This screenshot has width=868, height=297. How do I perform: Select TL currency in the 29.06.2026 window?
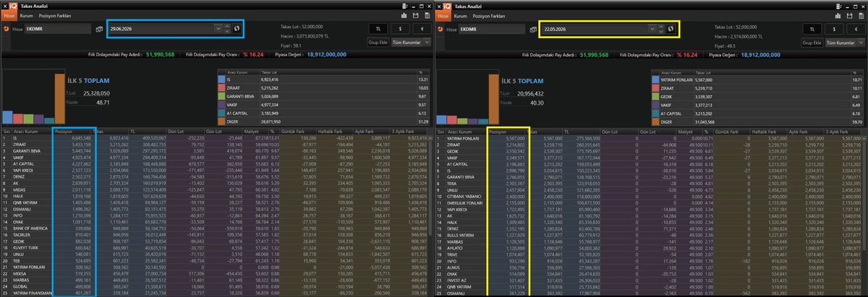coord(378,29)
